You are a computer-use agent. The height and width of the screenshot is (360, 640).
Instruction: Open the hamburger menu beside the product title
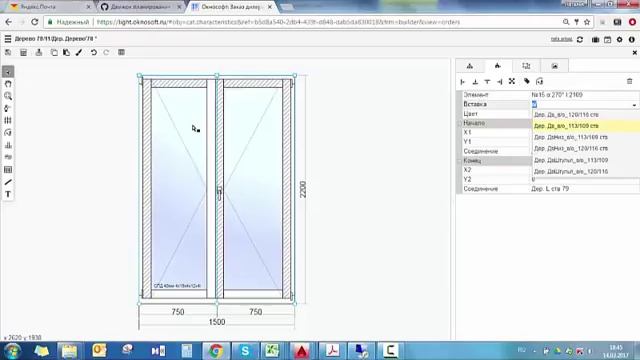8,39
